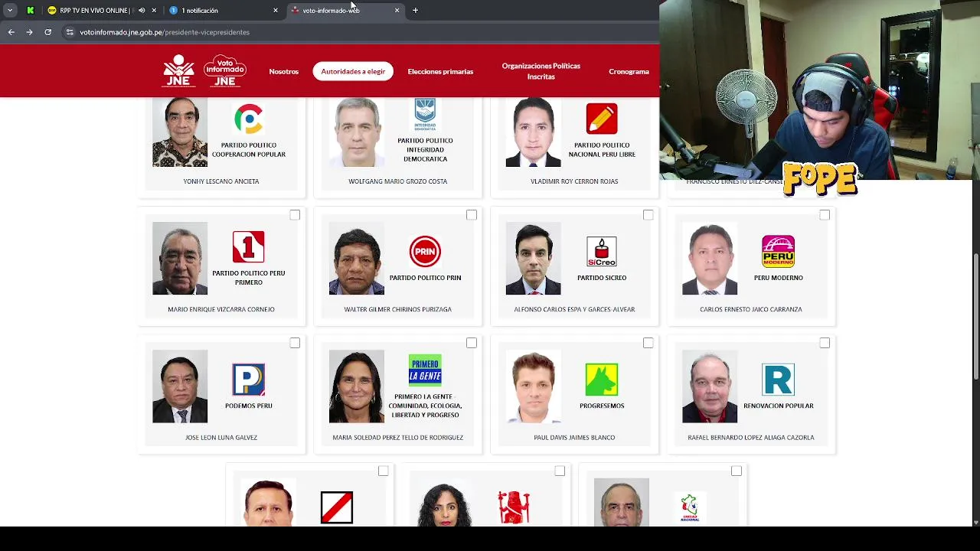Check the box for Alfonso Carlos Espa y Garces-Alvear
This screenshot has height=551, width=980.
(x=648, y=215)
